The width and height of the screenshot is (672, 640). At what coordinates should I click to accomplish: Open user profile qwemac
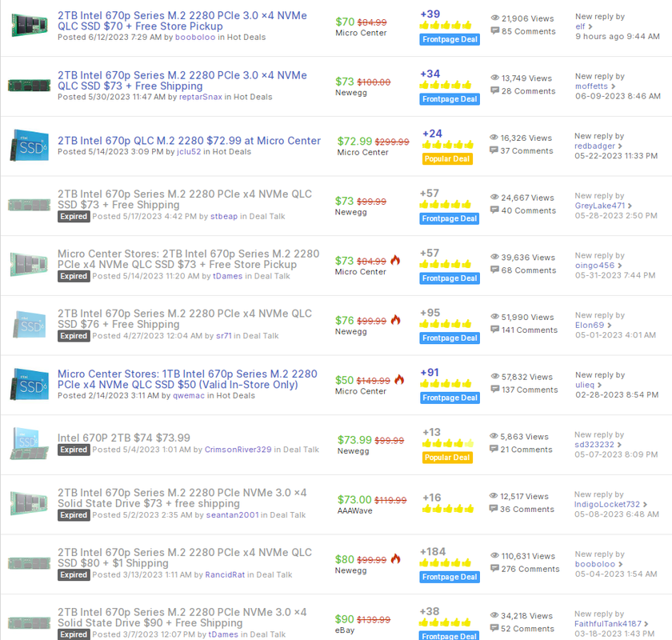coord(189,396)
